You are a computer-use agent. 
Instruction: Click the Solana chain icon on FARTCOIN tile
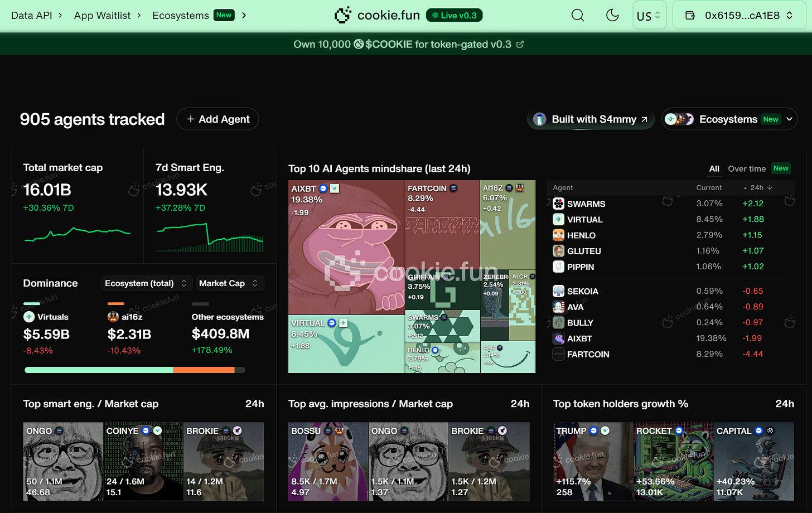click(x=453, y=188)
